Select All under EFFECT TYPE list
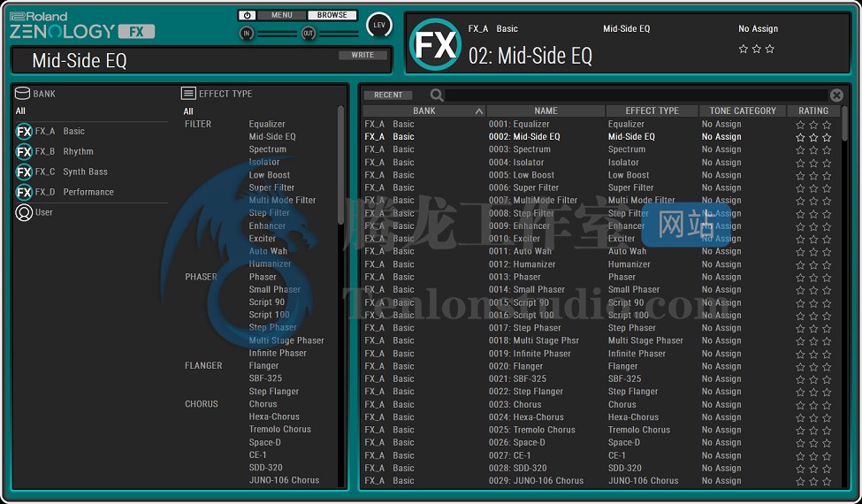This screenshot has height=504, width=862. click(x=188, y=111)
